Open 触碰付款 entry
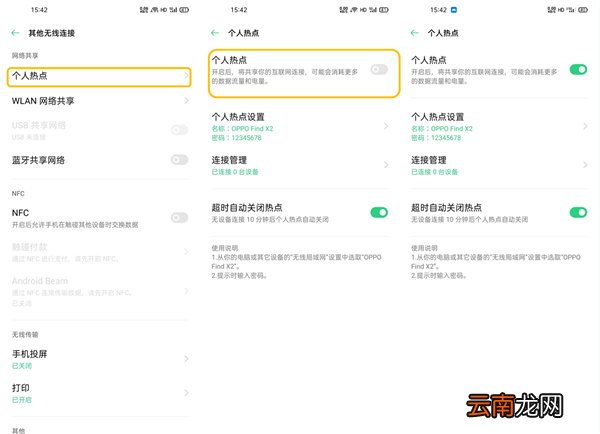The width and height of the screenshot is (600, 434). 99,252
